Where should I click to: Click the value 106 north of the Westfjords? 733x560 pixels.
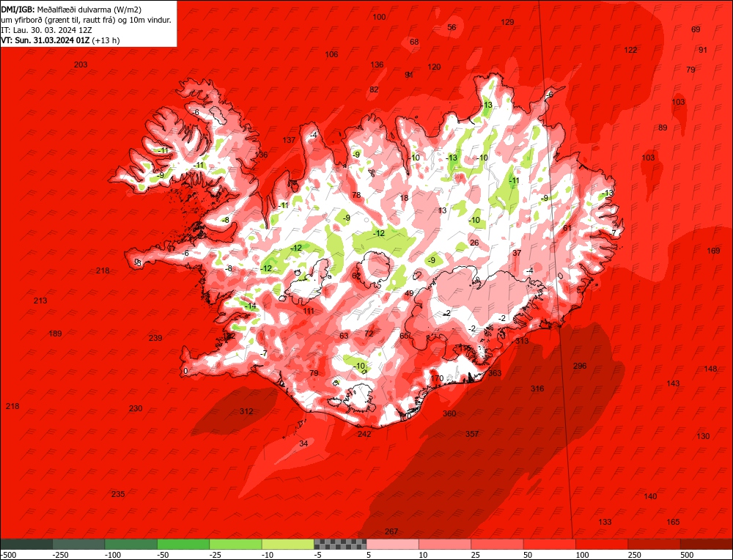click(x=331, y=54)
